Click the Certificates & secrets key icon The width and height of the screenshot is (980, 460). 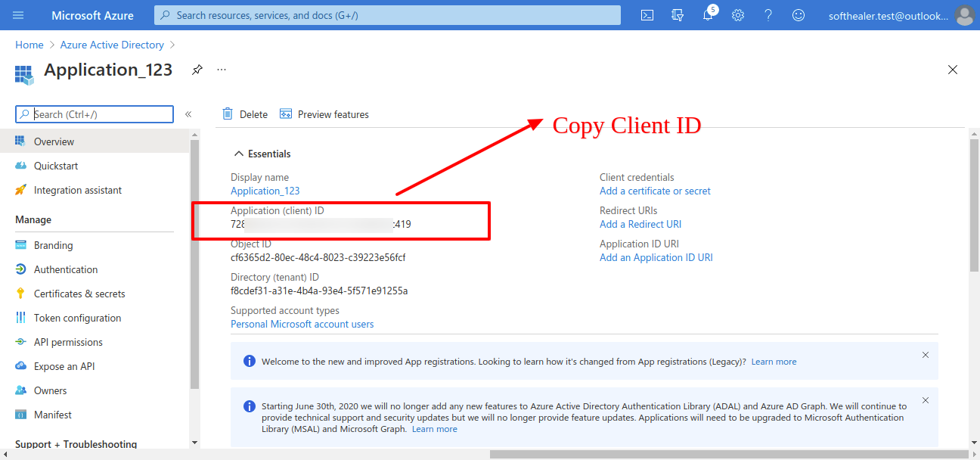(x=20, y=294)
